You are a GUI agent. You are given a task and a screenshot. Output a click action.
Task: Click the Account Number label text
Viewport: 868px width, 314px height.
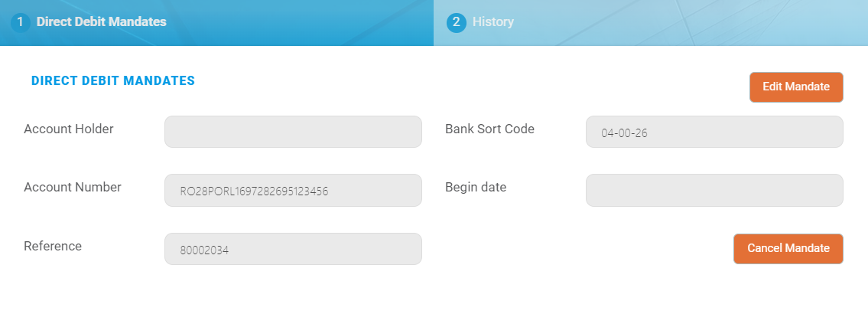click(73, 187)
